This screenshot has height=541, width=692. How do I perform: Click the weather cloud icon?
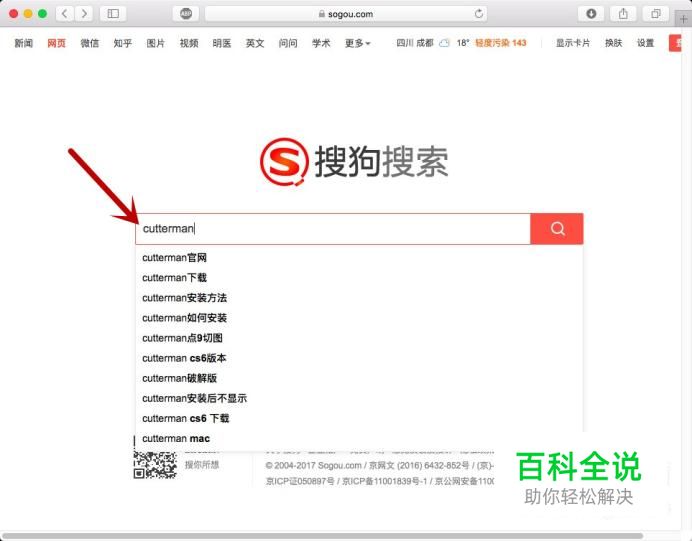pos(444,43)
